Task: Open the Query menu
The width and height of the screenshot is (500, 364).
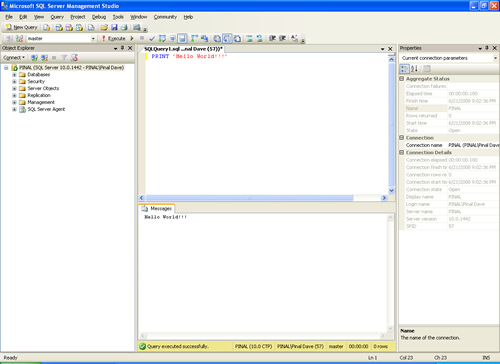Action: [x=57, y=17]
